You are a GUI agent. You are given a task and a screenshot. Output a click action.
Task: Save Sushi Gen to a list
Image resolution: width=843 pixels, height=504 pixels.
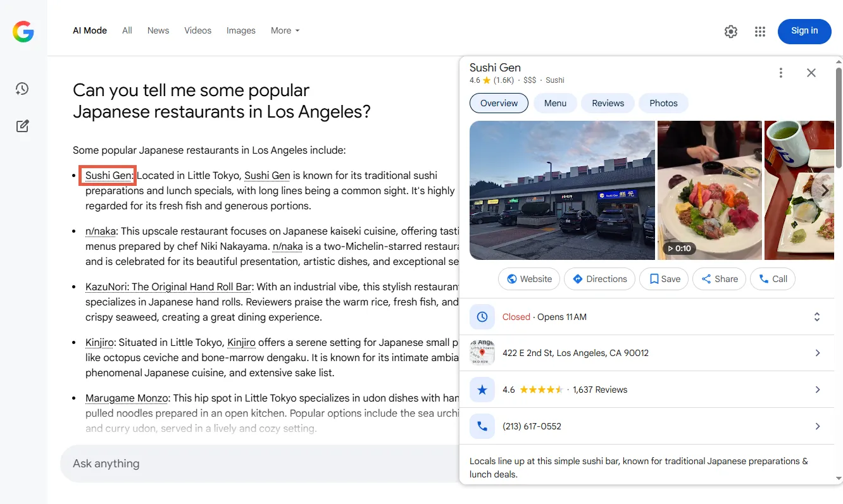tap(664, 279)
